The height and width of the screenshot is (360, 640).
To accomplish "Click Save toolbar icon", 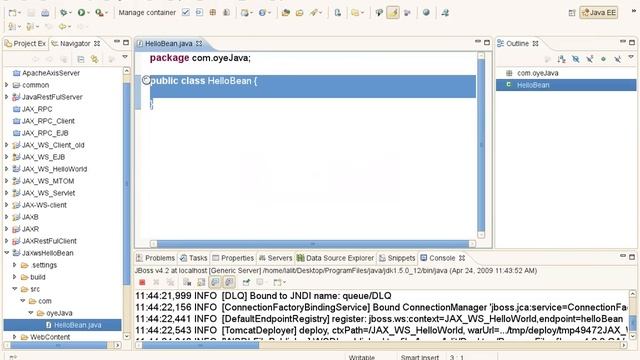I will 31,13.
